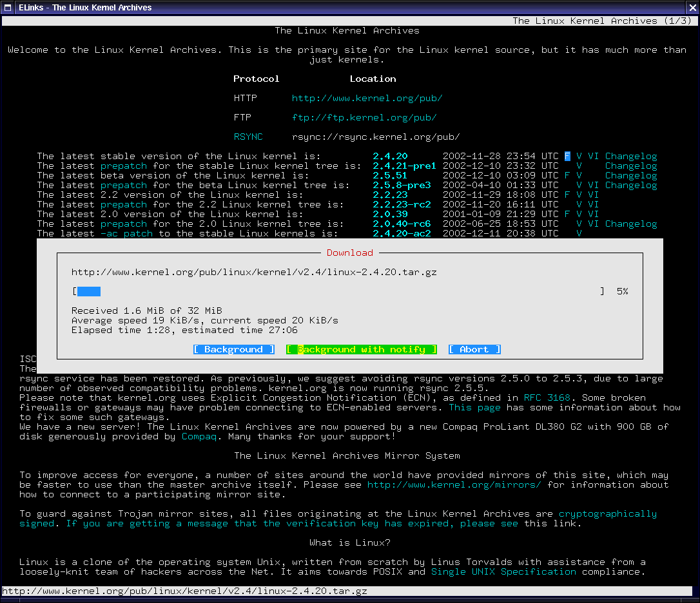Open the http://www.kernel.org/mirrors/ link
The height and width of the screenshot is (603, 700).
tap(454, 484)
